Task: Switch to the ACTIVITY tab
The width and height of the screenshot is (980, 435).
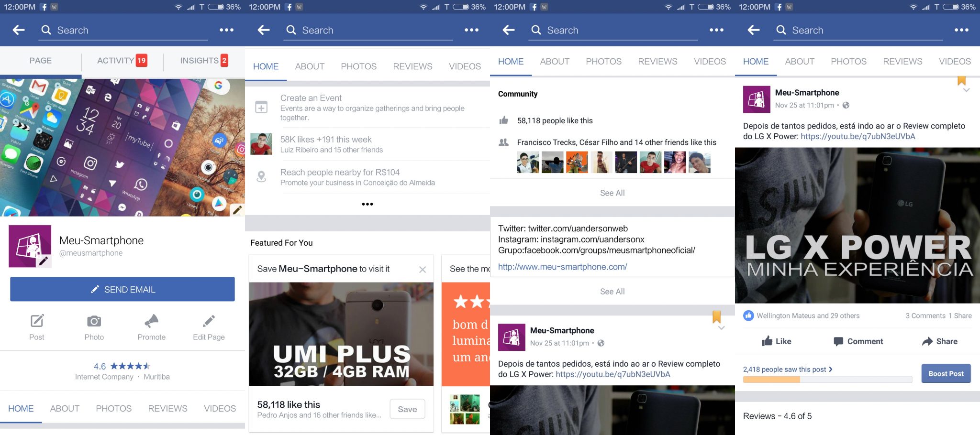Action: (x=122, y=61)
